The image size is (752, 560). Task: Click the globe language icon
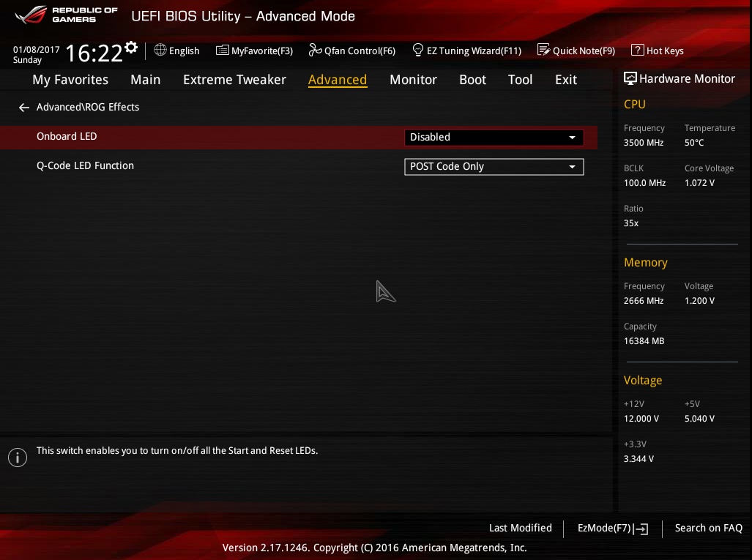click(x=160, y=50)
